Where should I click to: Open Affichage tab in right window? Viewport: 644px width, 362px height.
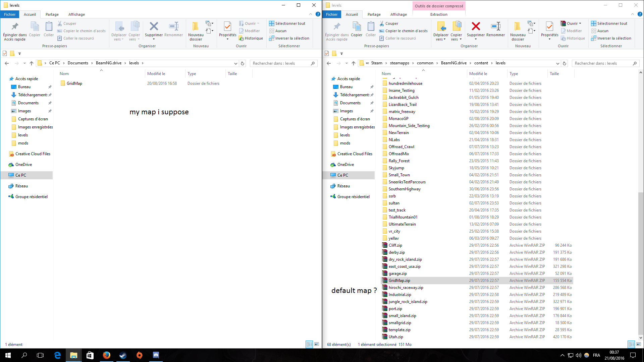(x=398, y=14)
